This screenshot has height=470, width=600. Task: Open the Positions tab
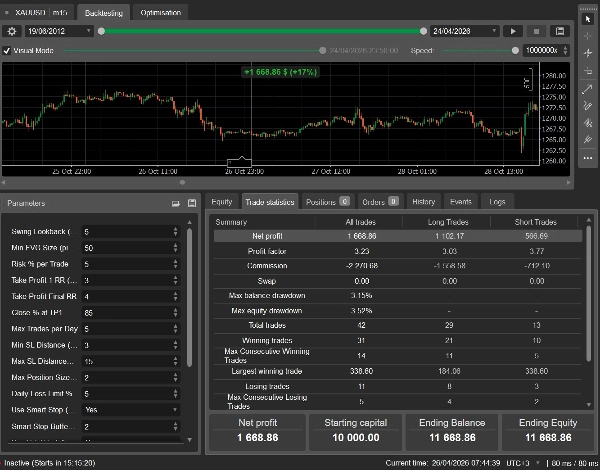[x=327, y=202]
